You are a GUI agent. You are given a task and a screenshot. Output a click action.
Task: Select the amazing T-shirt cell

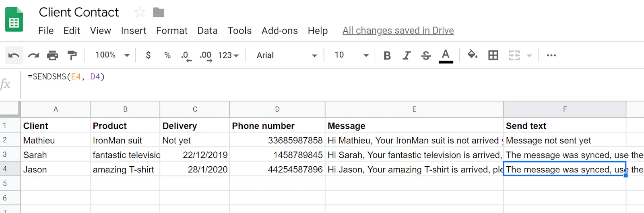125,169
